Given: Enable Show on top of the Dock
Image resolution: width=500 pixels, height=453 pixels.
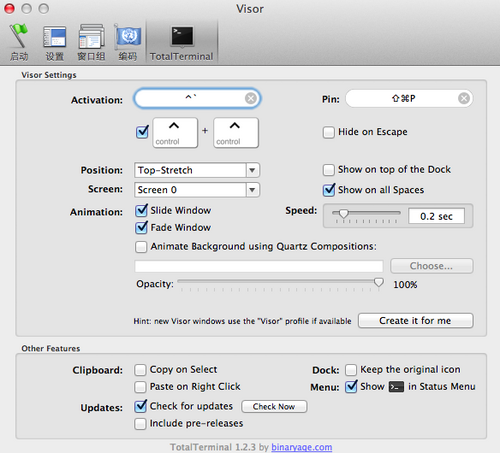Looking at the screenshot, I should pos(328,170).
